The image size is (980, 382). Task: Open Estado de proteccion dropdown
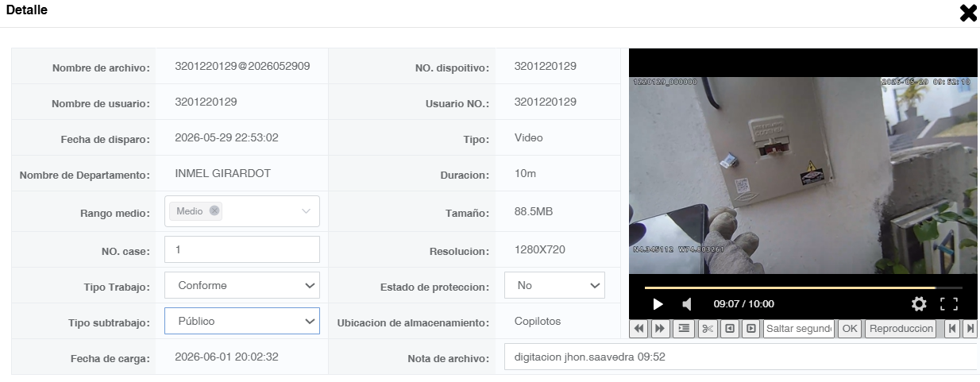click(x=554, y=285)
